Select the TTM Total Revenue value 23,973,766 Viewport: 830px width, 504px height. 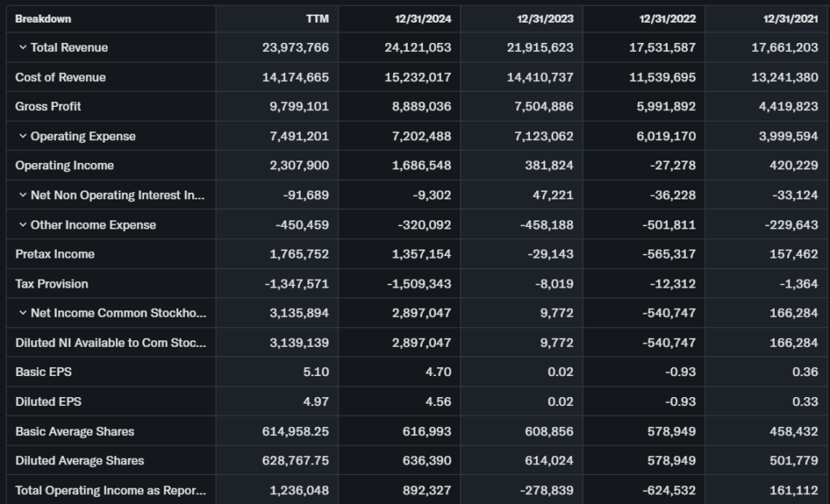click(x=295, y=48)
